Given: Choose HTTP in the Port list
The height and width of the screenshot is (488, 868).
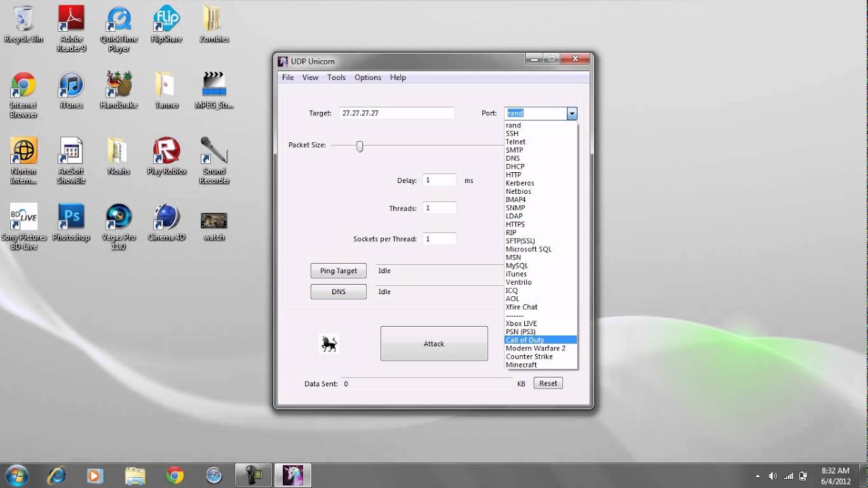Looking at the screenshot, I should tap(540, 175).
